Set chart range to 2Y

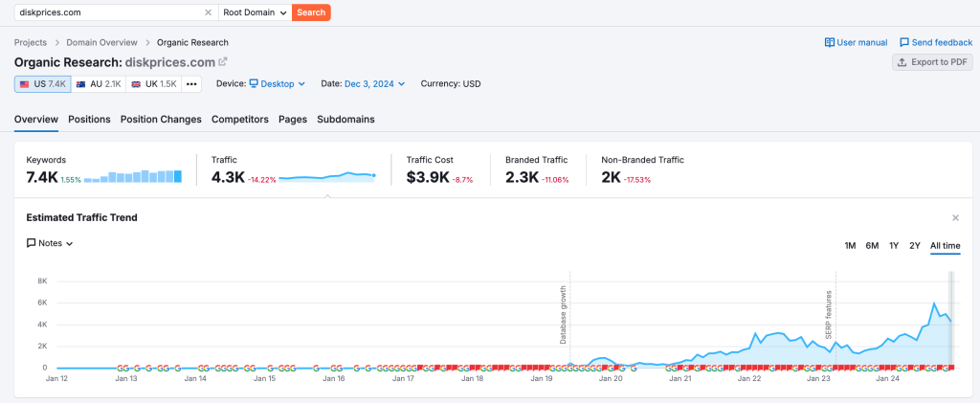tap(914, 246)
